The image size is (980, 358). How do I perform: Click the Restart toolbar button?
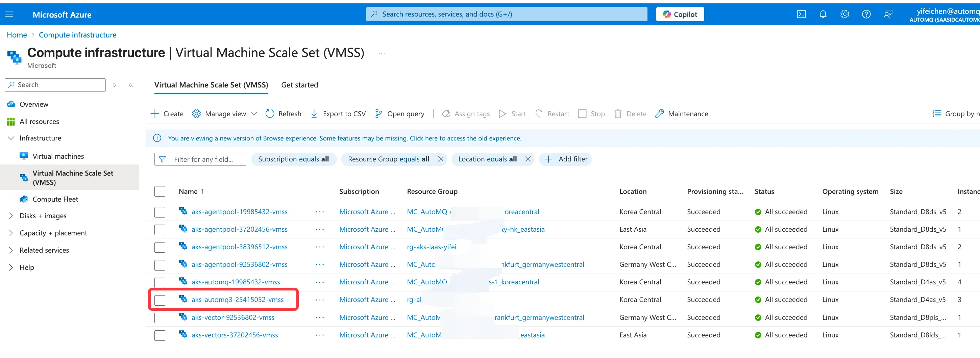[552, 113]
